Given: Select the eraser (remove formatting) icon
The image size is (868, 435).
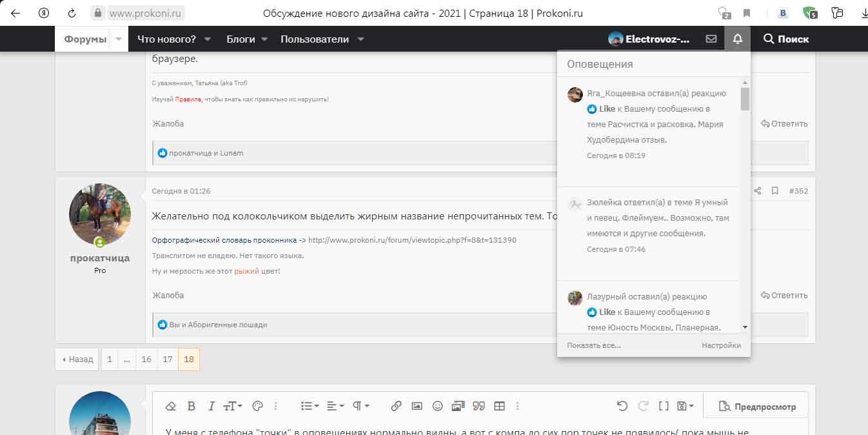Looking at the screenshot, I should 171,406.
